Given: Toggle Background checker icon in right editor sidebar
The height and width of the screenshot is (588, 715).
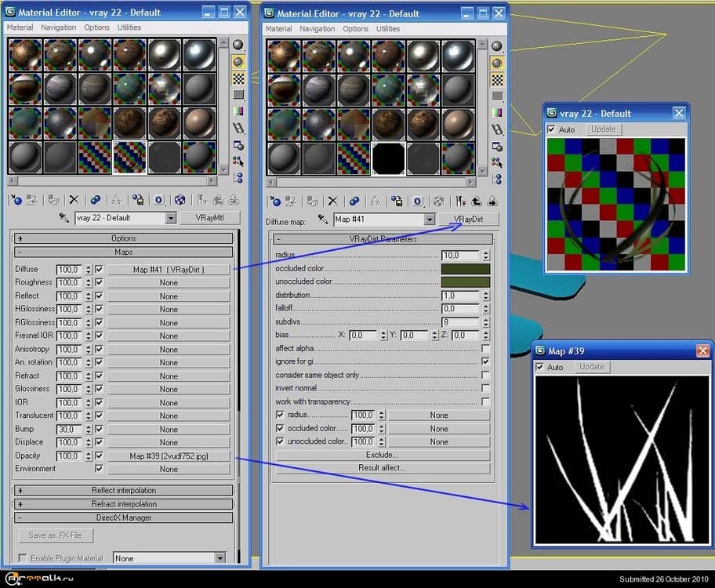Looking at the screenshot, I should click(x=496, y=79).
